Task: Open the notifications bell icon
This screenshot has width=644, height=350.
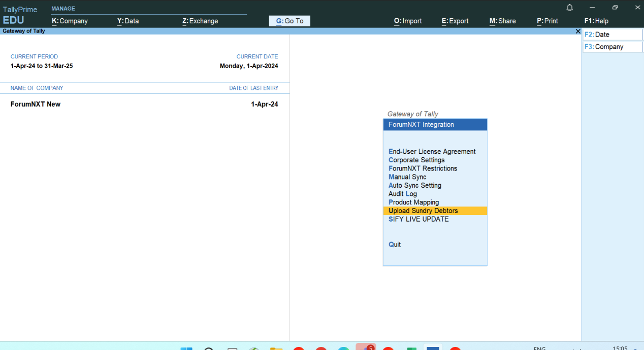Action: click(569, 8)
